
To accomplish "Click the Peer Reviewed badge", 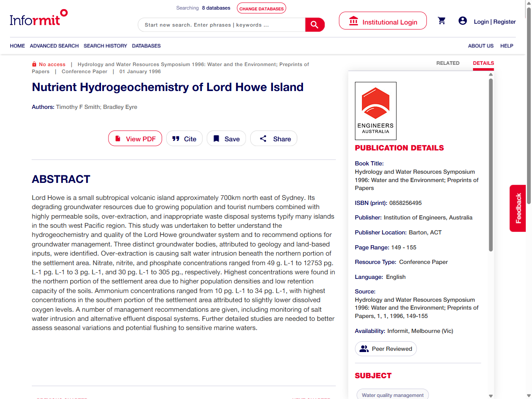I will coord(386,349).
